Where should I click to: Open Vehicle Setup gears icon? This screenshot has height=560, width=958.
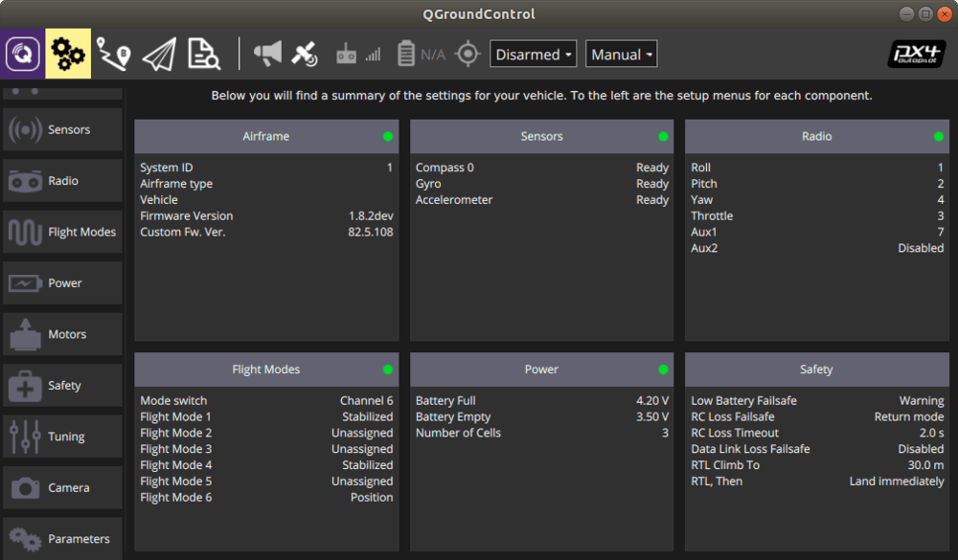pyautogui.click(x=68, y=54)
